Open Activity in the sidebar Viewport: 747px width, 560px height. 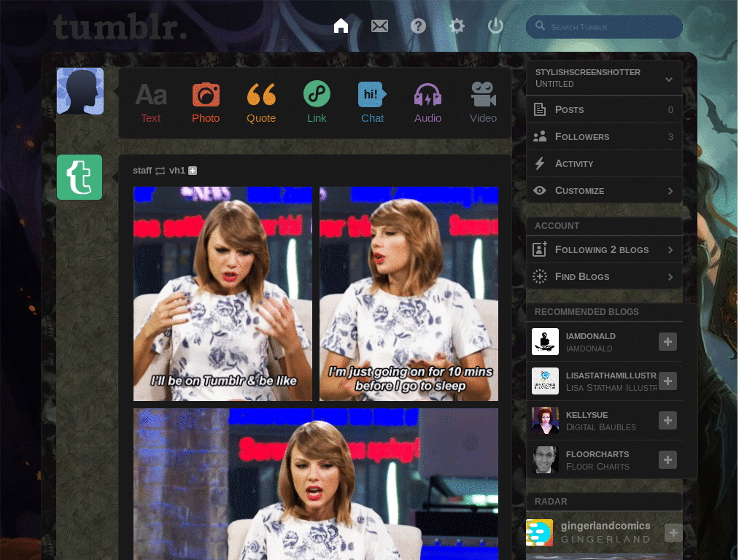pyautogui.click(x=604, y=164)
